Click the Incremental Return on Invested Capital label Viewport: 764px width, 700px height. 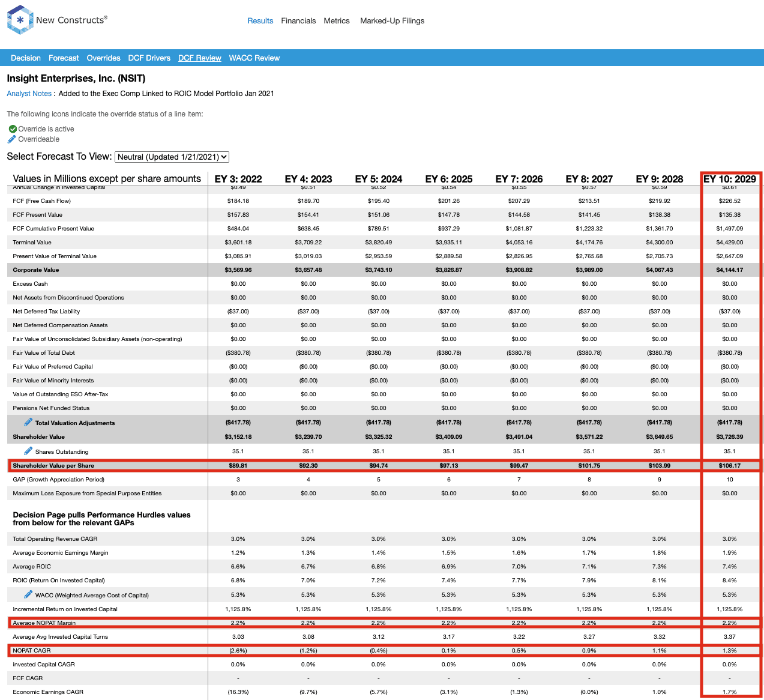65,609
